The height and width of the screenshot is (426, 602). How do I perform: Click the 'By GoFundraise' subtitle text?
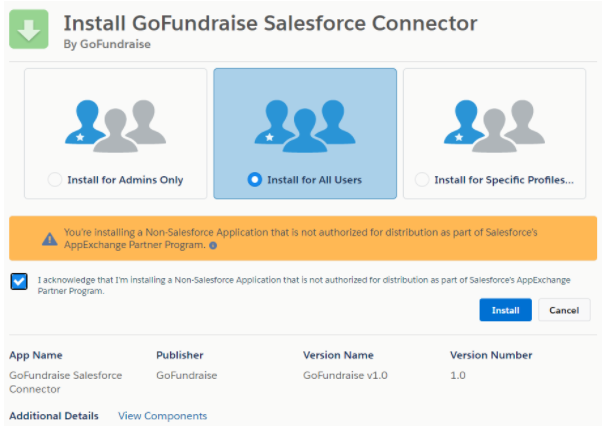pyautogui.click(x=107, y=44)
